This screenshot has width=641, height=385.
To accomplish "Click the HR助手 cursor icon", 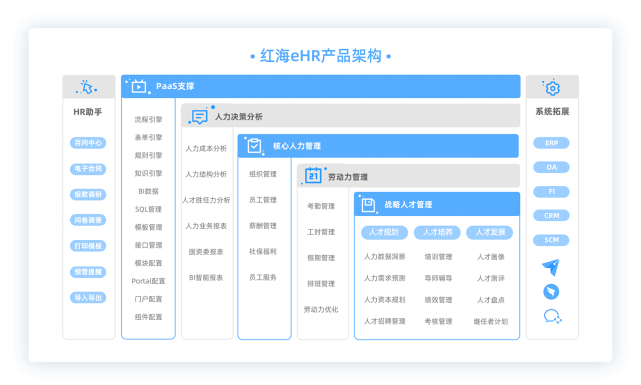I will (87, 87).
